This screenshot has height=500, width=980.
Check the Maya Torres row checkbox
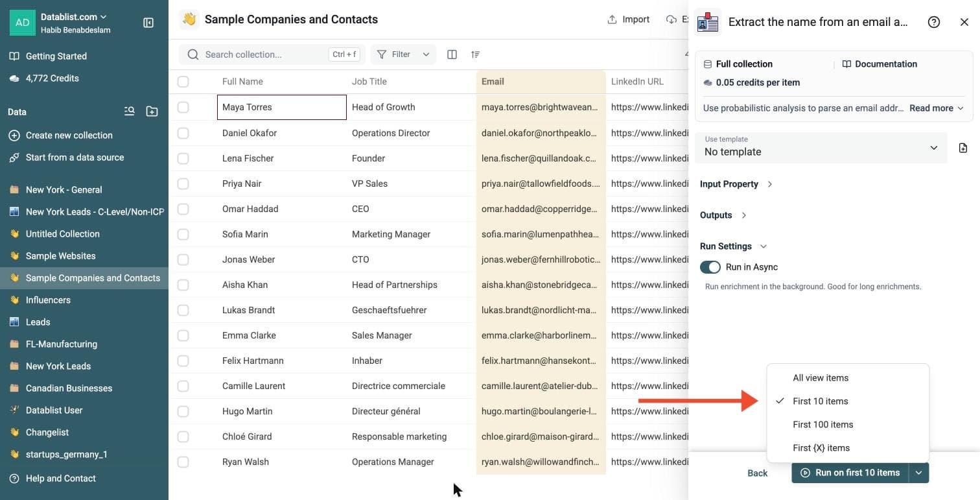[x=183, y=107]
